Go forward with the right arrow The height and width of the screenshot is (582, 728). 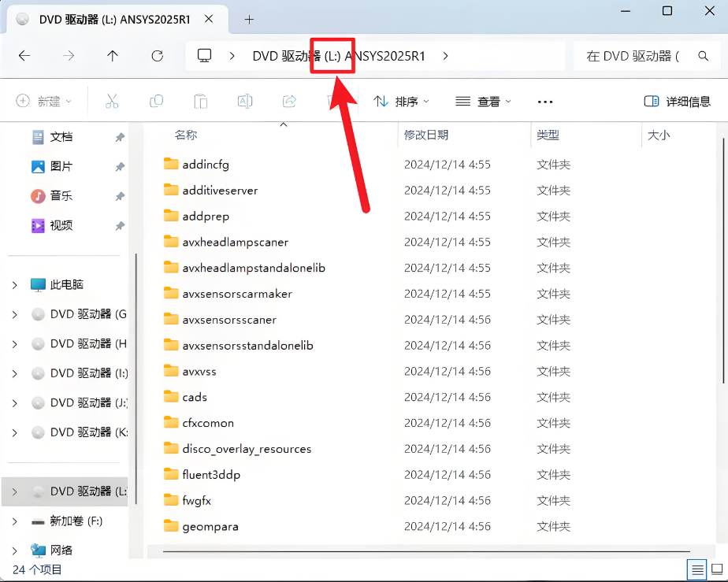coord(69,56)
